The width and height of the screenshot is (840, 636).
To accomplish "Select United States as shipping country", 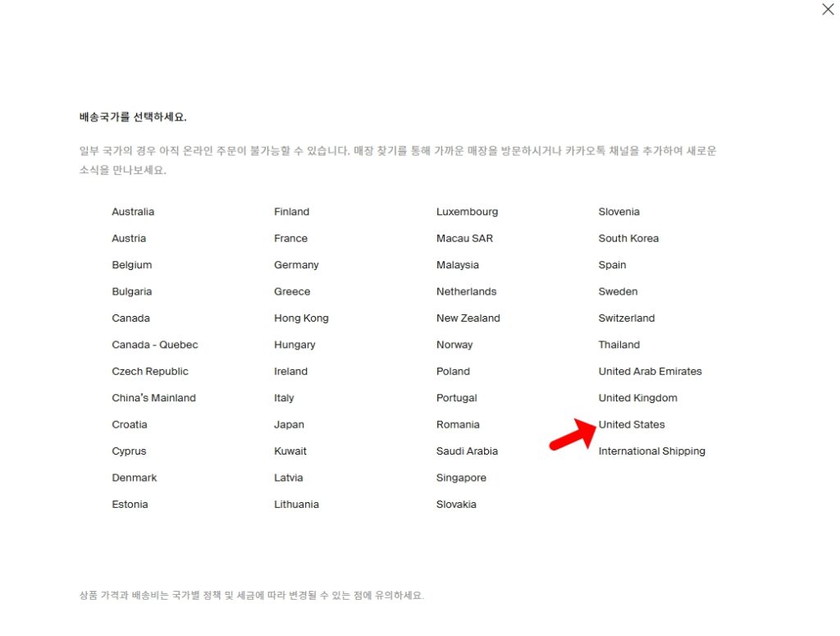I will pyautogui.click(x=632, y=424).
